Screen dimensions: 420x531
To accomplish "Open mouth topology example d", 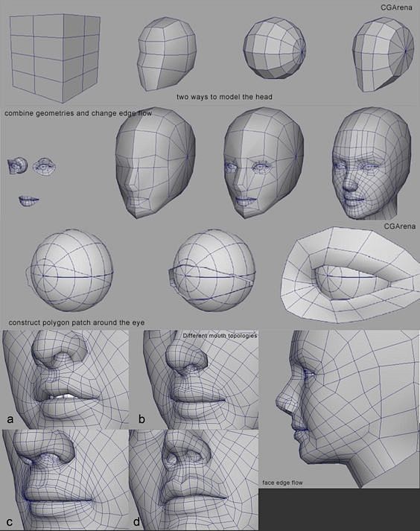I will [x=194, y=480].
